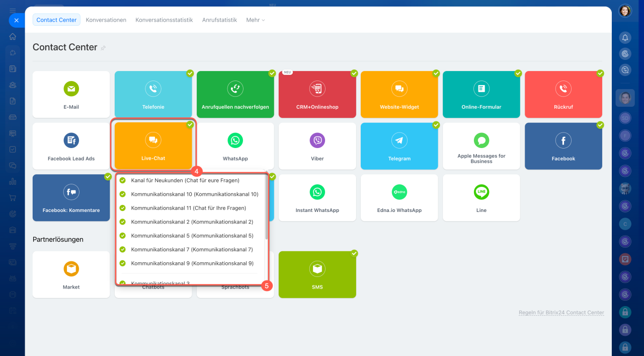Open the chat with the SD avatar
Screen dimensions: 644x356
pyautogui.click(x=625, y=118)
